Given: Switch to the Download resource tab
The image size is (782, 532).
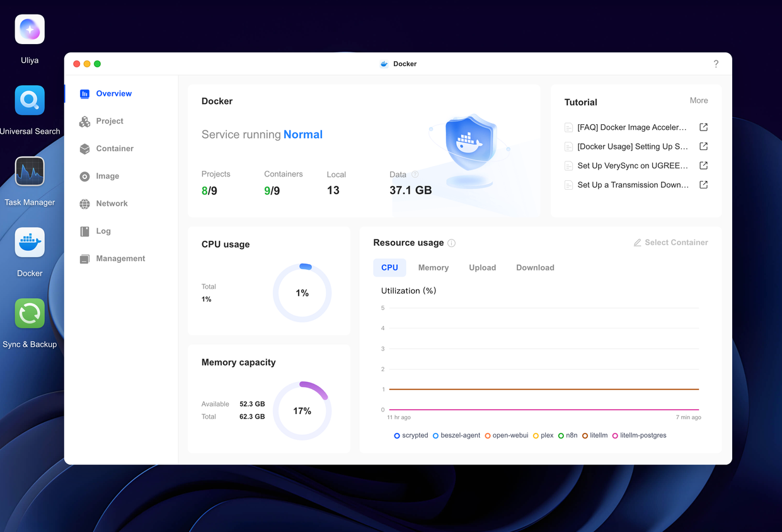Looking at the screenshot, I should coord(535,268).
